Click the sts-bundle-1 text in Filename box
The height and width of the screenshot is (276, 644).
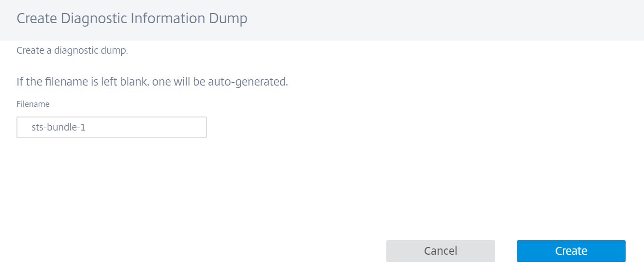(x=59, y=128)
